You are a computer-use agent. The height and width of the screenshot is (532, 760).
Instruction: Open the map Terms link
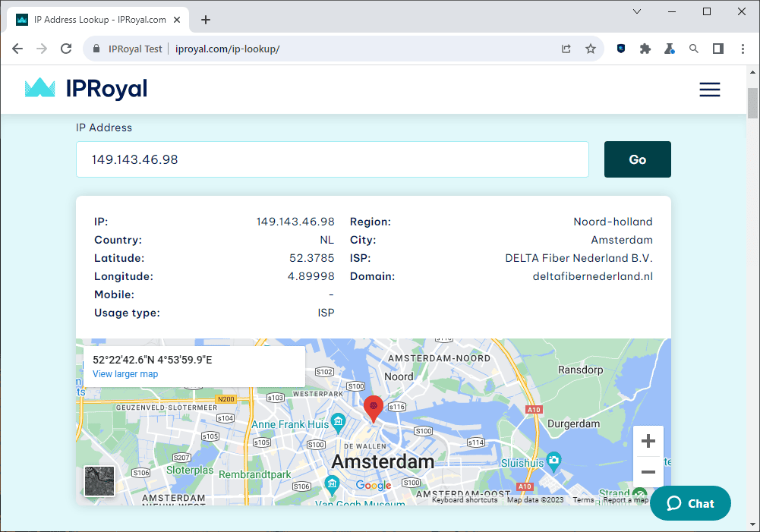583,500
